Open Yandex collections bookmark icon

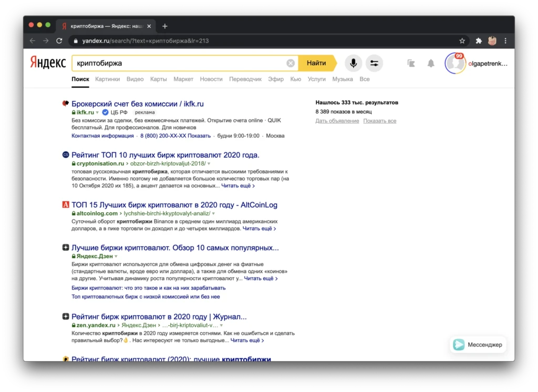[x=411, y=63]
